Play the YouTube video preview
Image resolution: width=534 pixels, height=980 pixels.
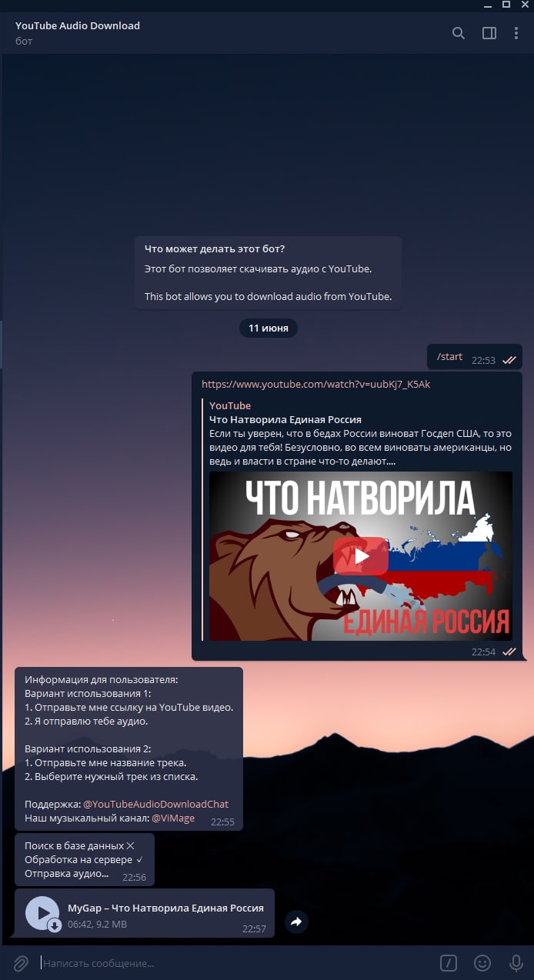pos(361,556)
